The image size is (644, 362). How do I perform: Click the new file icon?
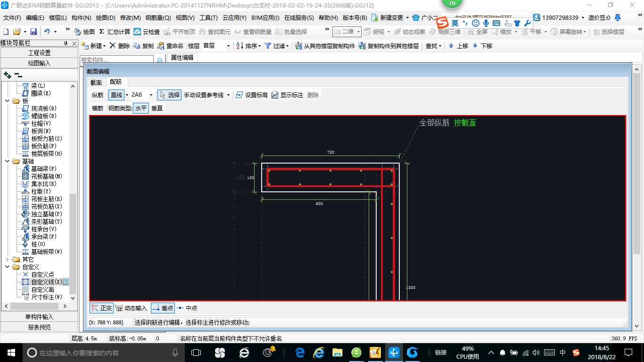pos(6,32)
